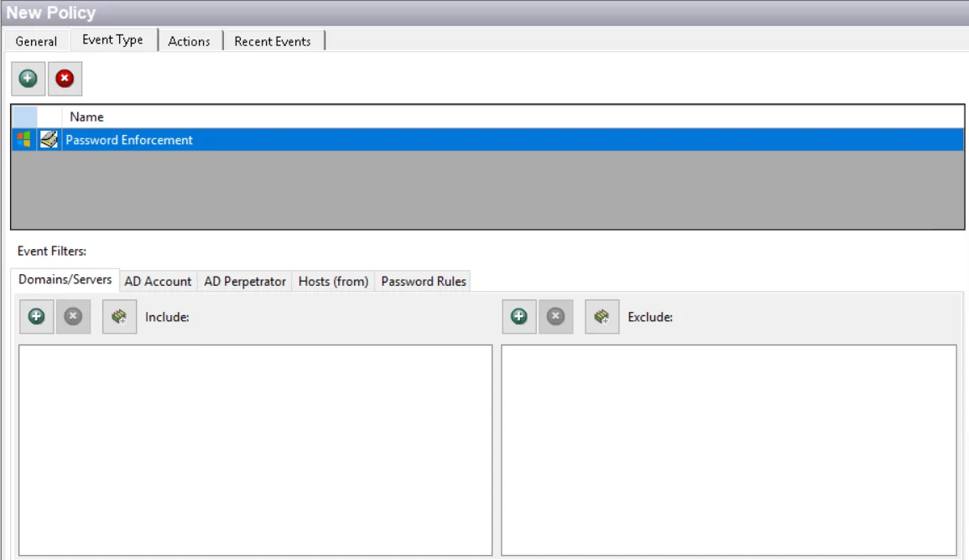Screen dimensions: 969x560
Task: Add an entry to the Exclude list
Action: 519,317
